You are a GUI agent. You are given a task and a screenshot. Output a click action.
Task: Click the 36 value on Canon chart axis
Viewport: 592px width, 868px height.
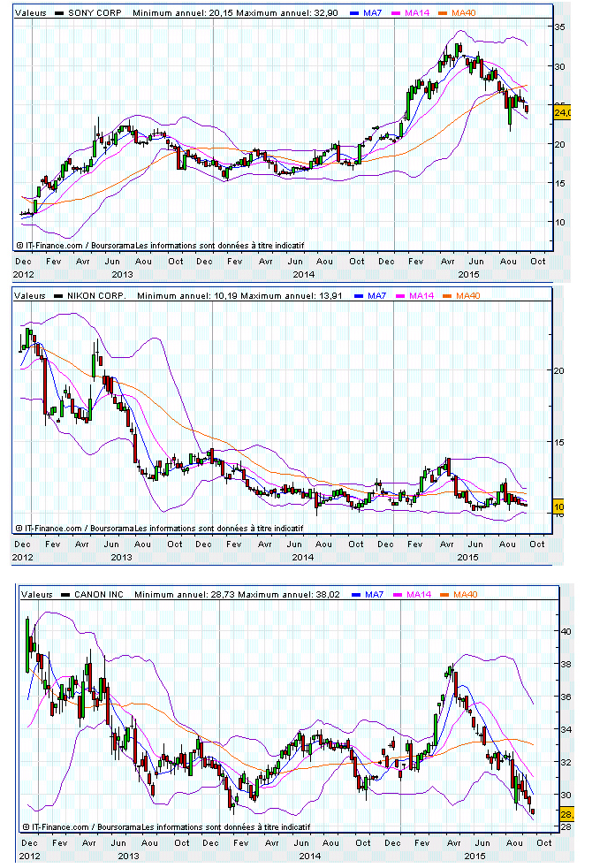(x=566, y=697)
